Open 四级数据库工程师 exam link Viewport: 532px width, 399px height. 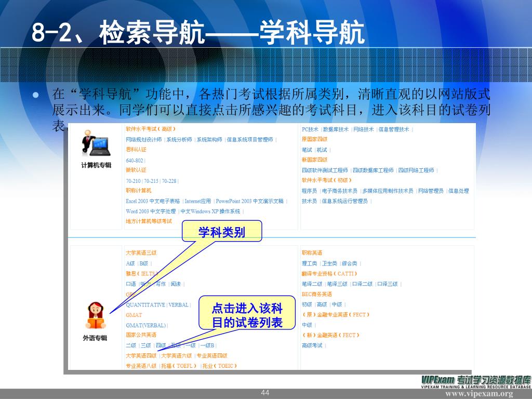pos(373,170)
